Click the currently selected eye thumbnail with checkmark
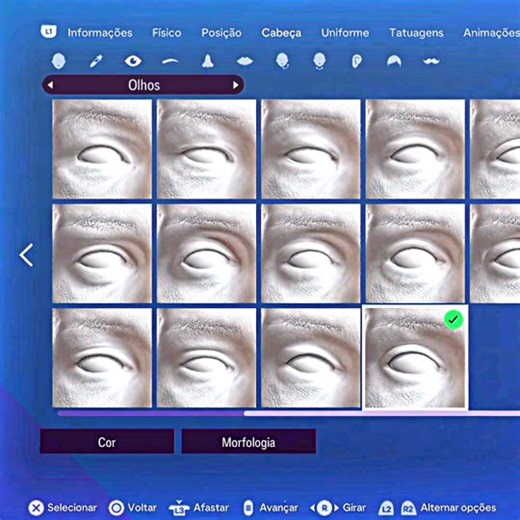Image resolution: width=520 pixels, height=520 pixels. pyautogui.click(x=415, y=358)
